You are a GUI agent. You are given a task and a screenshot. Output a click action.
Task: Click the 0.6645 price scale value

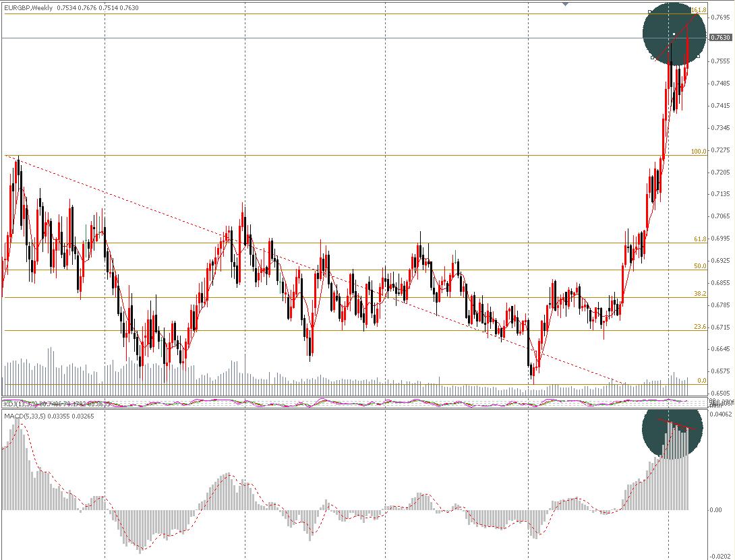720,349
